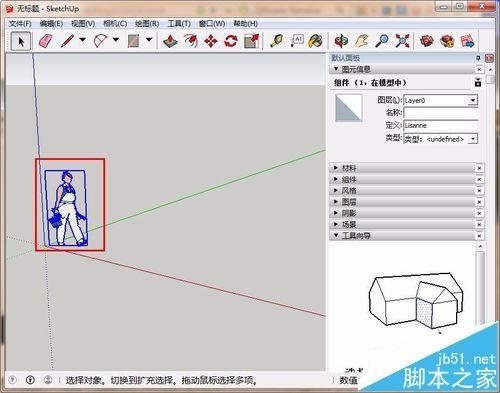Click the entity material swatch
Viewport: 500px width, 393px height.
click(x=348, y=108)
